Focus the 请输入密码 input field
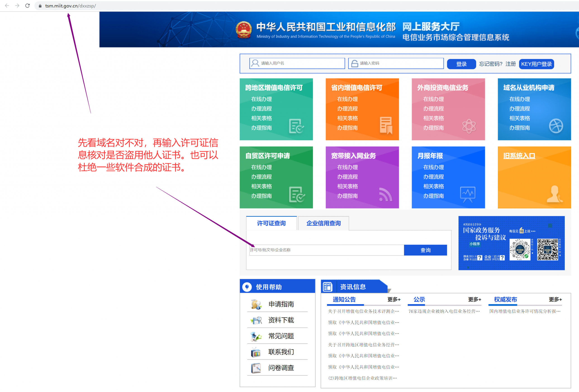Image resolution: width=579 pixels, height=392 pixels. [396, 63]
